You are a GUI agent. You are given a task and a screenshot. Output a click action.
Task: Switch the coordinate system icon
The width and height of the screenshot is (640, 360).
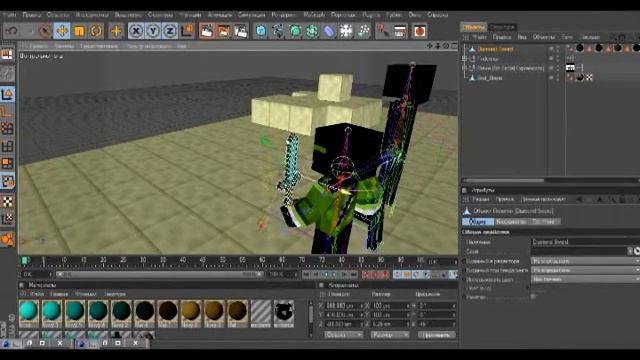click(187, 31)
